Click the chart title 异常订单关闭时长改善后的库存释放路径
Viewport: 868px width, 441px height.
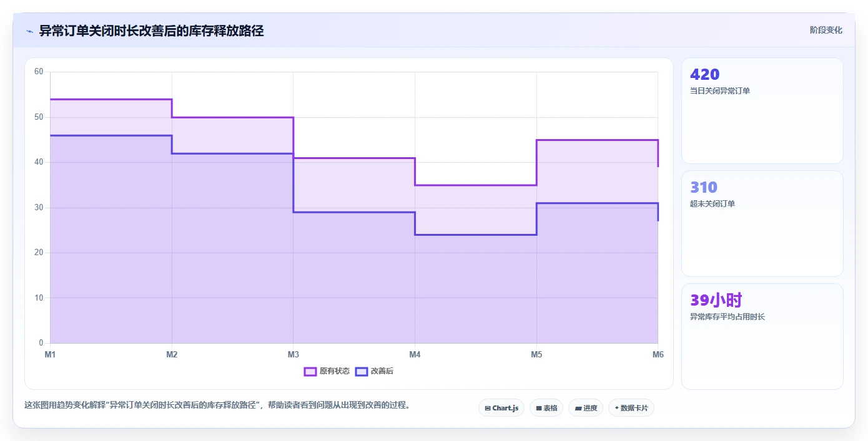coord(151,31)
